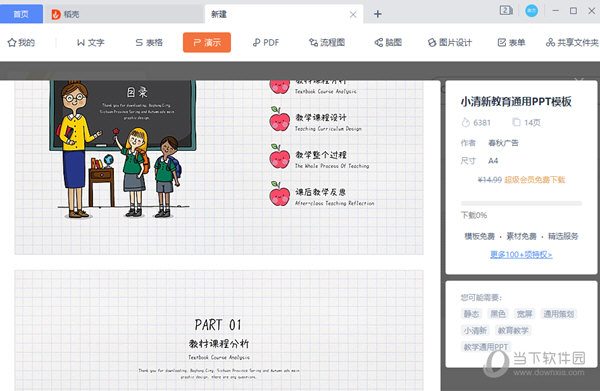This screenshot has height=391, width=600.
Task: Select the 小清新 tag
Action: tap(475, 331)
